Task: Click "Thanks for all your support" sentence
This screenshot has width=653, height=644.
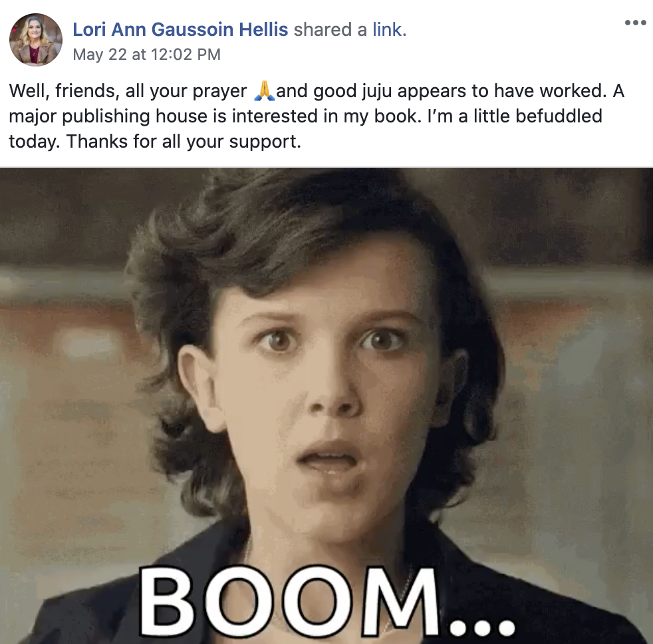Action: [x=184, y=142]
